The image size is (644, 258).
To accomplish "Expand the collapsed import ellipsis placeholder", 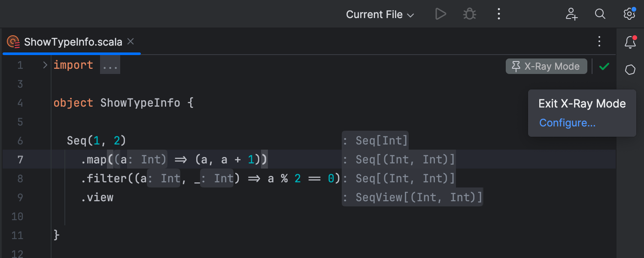I will (110, 66).
